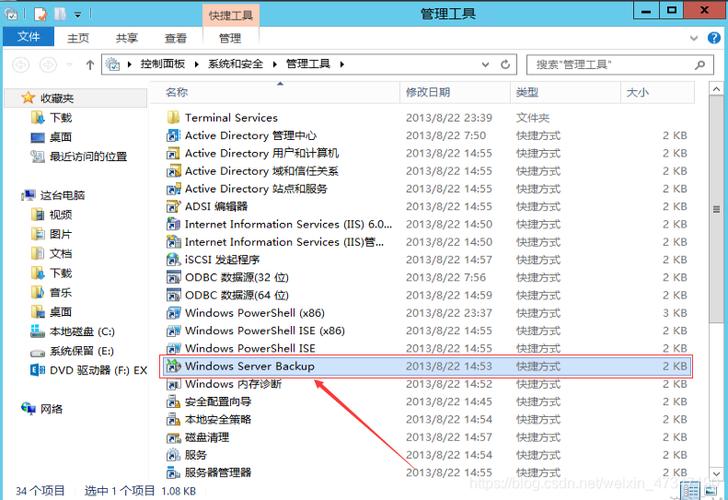Screen dimensions: 728x500
Task: Click the vertical scrollbar up arrow
Action: (716, 89)
